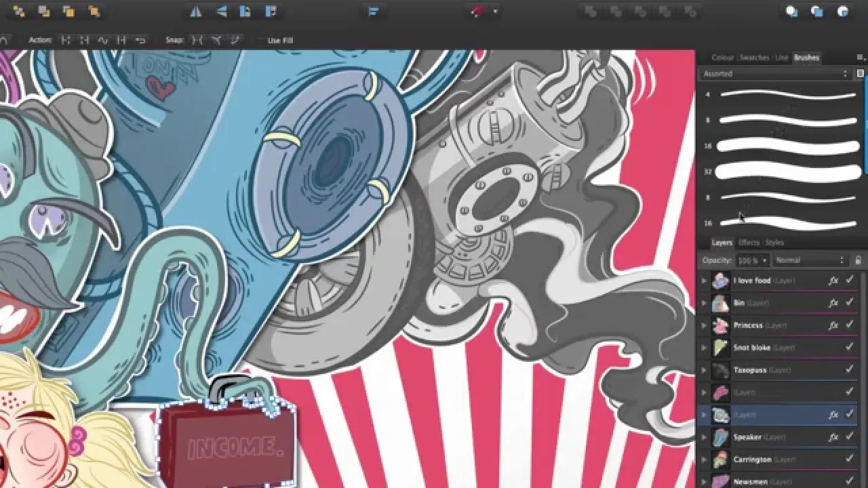Click the middle greyed-out boolean operation icon
The height and width of the screenshot is (488, 868).
pyautogui.click(x=641, y=12)
